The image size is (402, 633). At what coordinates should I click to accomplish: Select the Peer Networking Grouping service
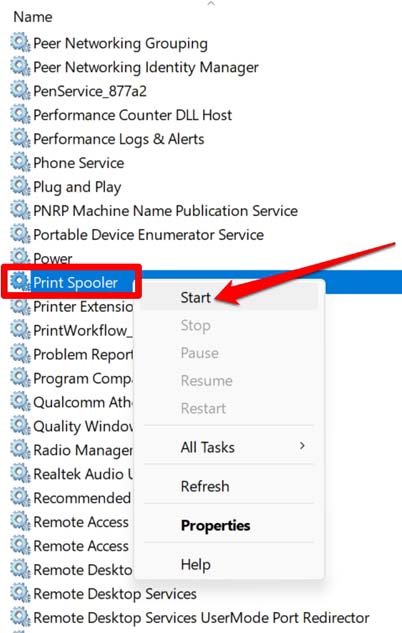[120, 43]
